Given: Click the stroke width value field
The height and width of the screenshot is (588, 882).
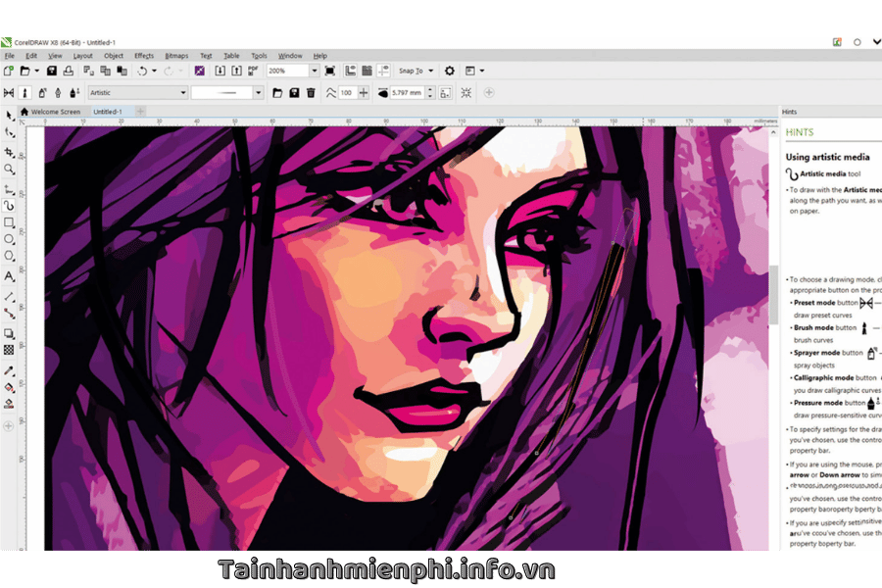Looking at the screenshot, I should pyautogui.click(x=406, y=93).
